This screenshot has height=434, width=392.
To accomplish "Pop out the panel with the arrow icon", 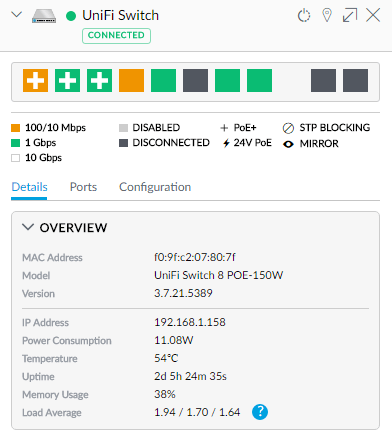I will coord(350,15).
